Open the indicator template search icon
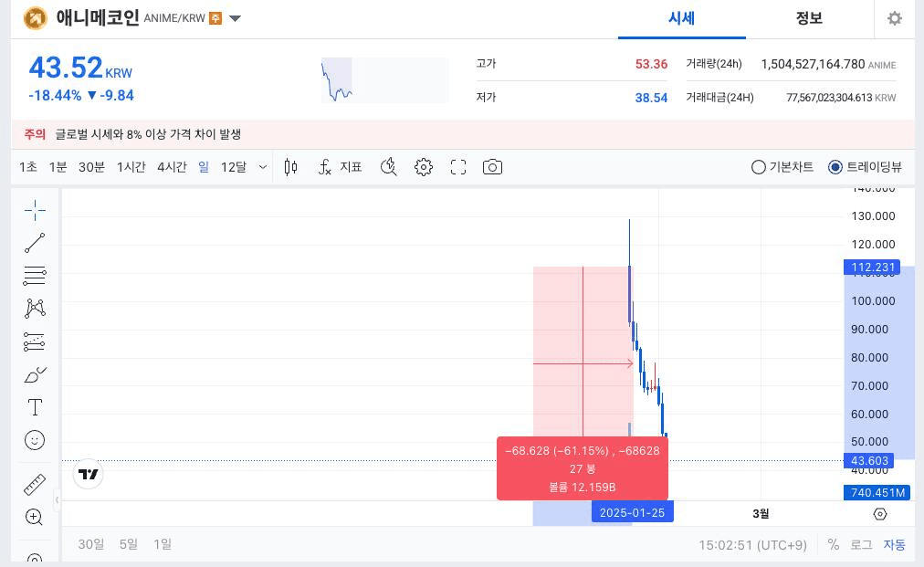 [x=388, y=167]
